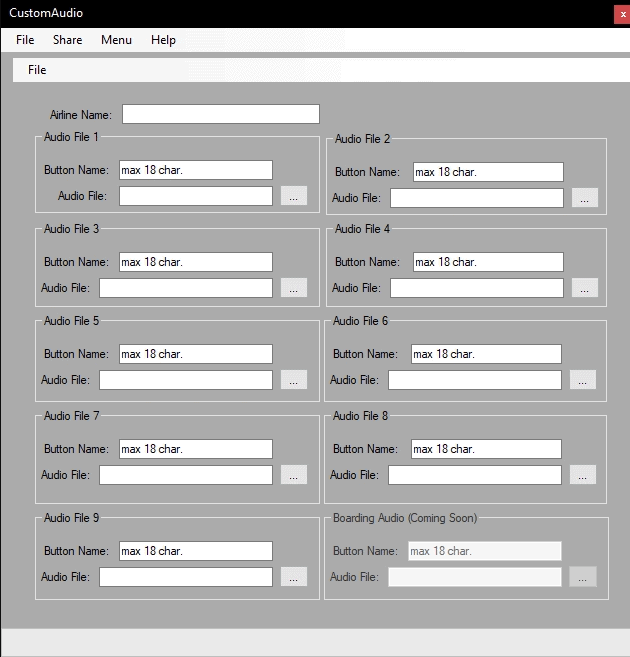Select browse button in Audio File 6
This screenshot has height=657, width=630.
[x=583, y=380]
